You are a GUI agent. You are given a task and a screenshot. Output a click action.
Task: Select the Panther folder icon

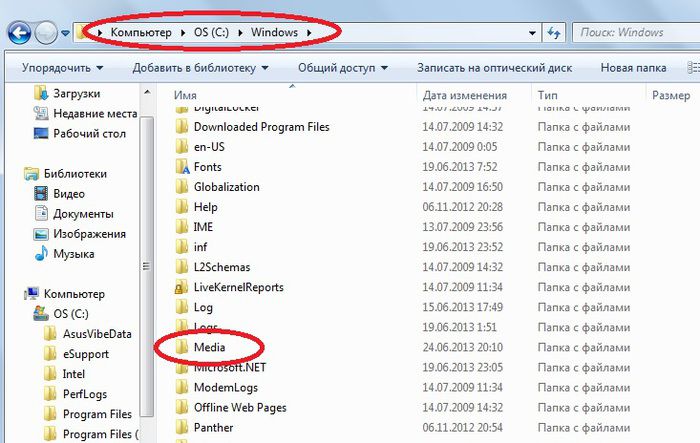(182, 427)
